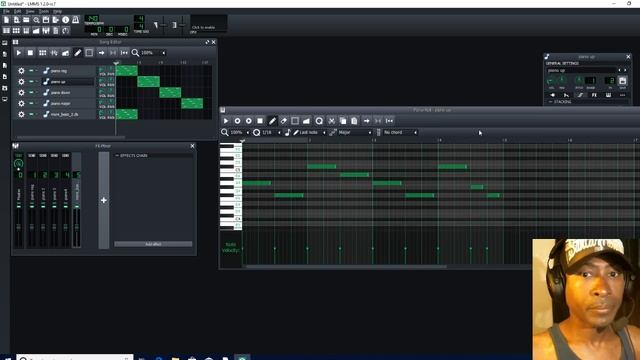Toggle the FX Mixer from main toolbar
Viewport: 640px width, 360px height.
tap(46, 31)
